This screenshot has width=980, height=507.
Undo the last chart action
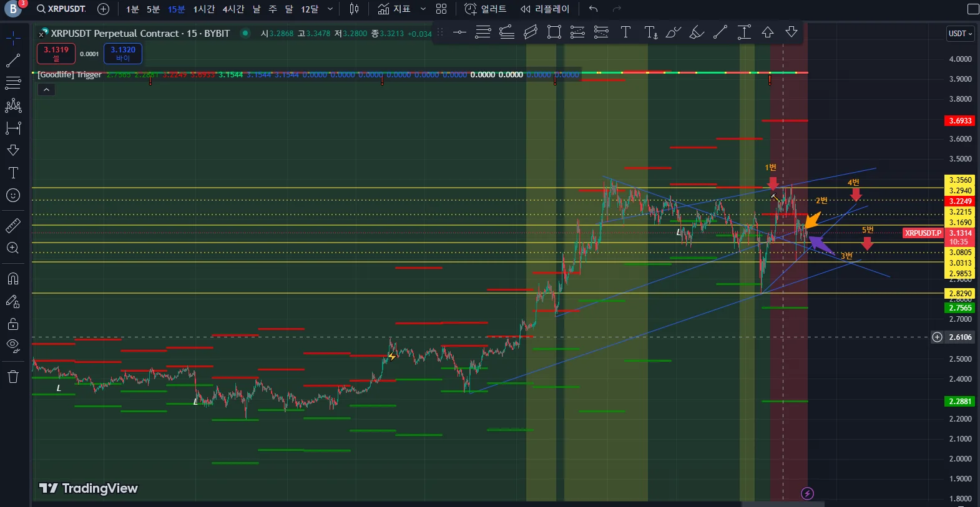click(593, 9)
